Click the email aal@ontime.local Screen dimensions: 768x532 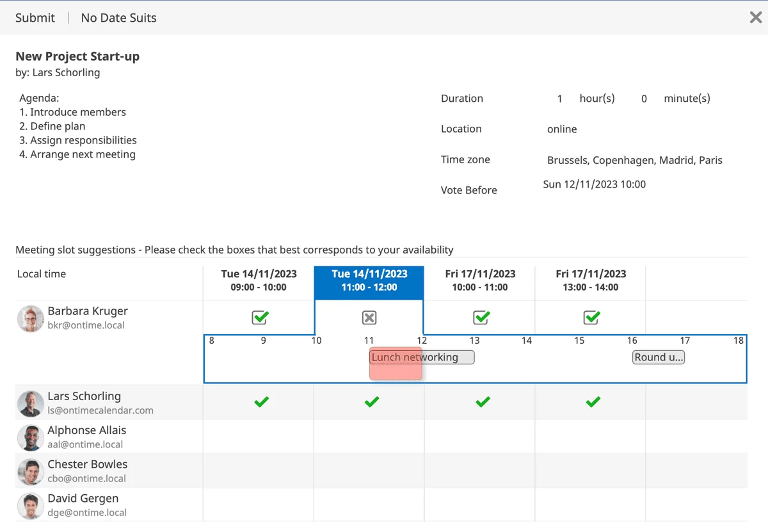[x=85, y=444]
